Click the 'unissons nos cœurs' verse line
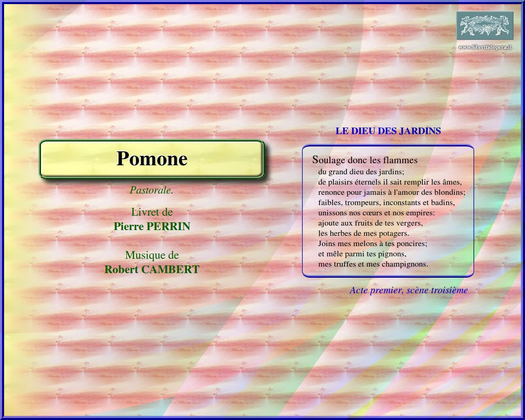Image resolution: width=525 pixels, height=420 pixels. (376, 213)
